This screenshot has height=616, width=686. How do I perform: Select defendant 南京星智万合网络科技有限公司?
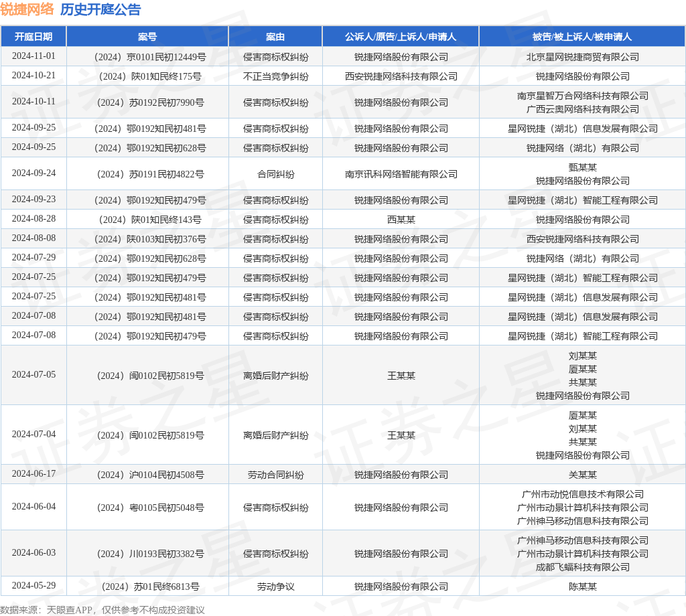(582, 96)
